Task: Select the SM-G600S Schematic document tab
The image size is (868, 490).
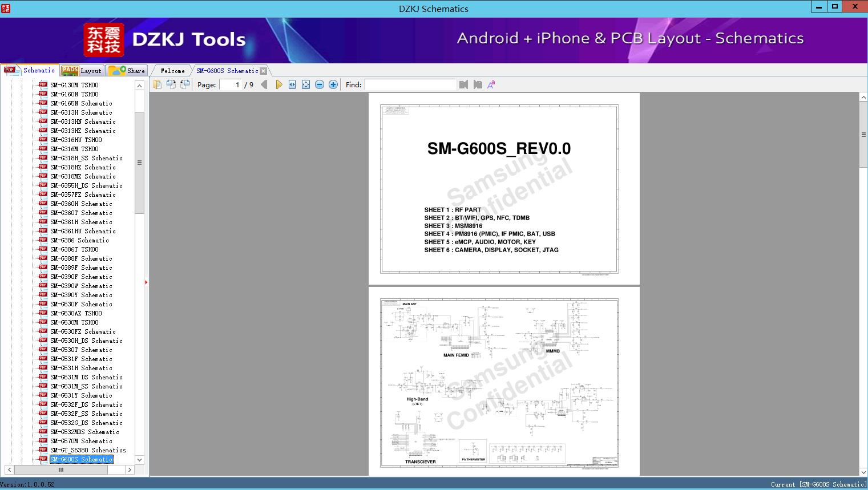Action: (227, 71)
